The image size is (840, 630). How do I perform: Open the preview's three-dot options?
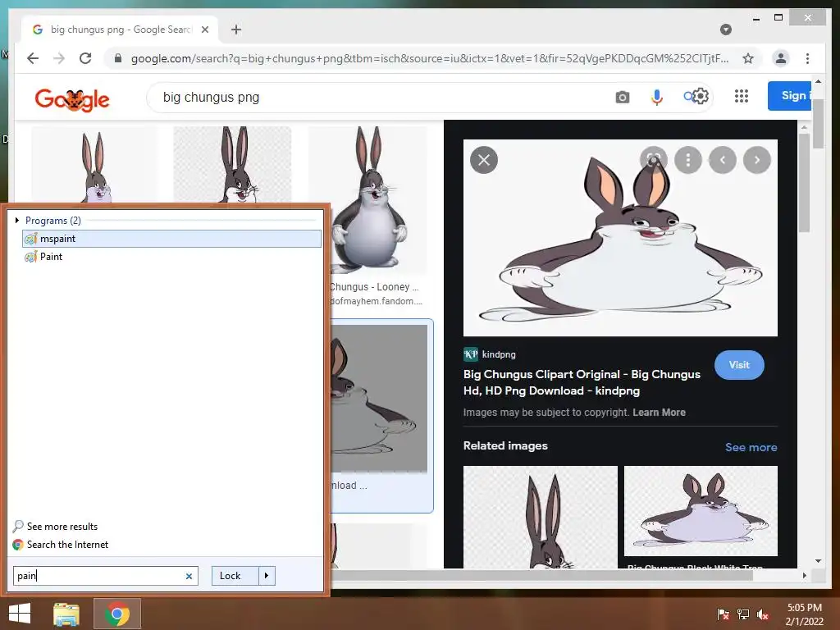click(688, 160)
